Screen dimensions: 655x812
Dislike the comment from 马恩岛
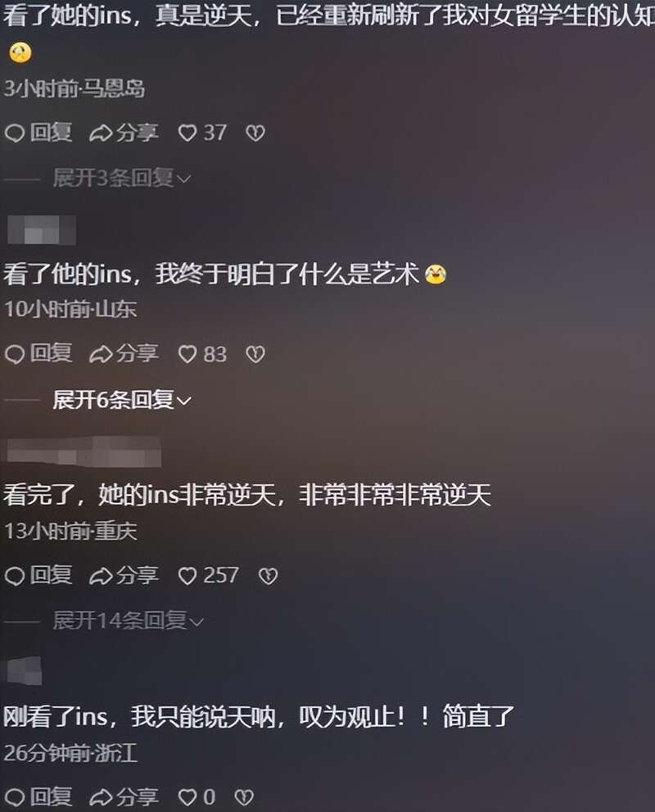[x=255, y=134]
